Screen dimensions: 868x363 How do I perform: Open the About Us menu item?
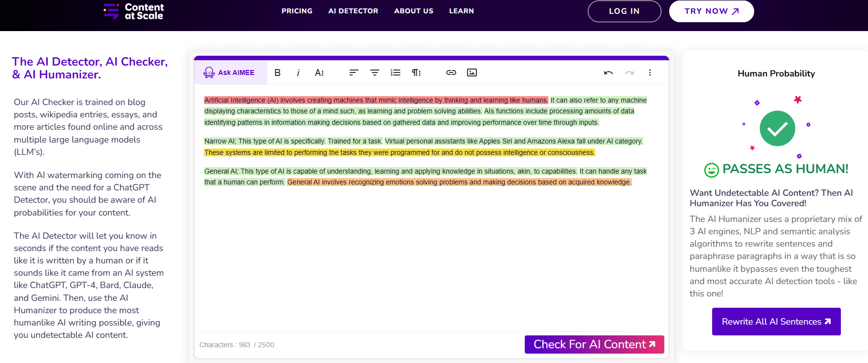pos(413,11)
